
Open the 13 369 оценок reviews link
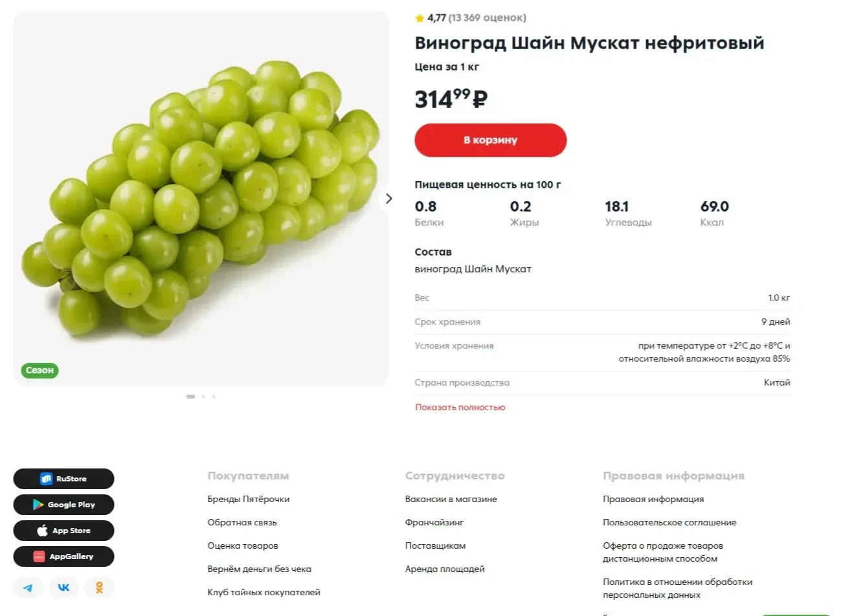(487, 18)
